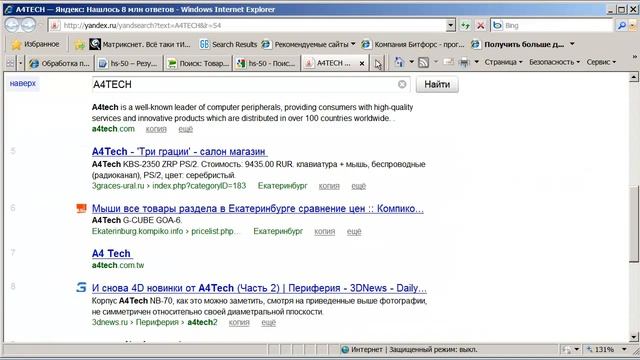Click in the address bar URL field
Screen dimensions: 640x360
tap(247, 25)
